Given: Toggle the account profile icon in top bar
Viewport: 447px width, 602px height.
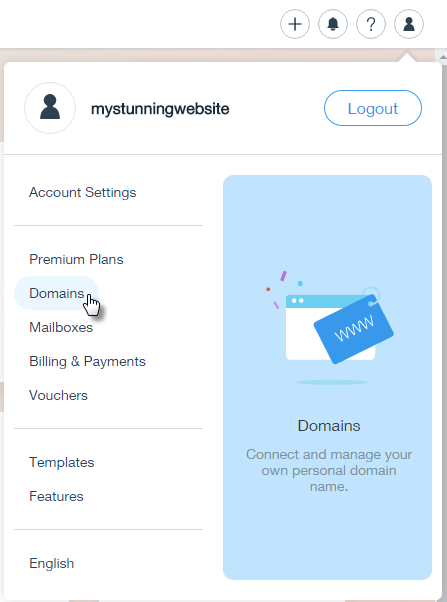Looking at the screenshot, I should click(409, 24).
